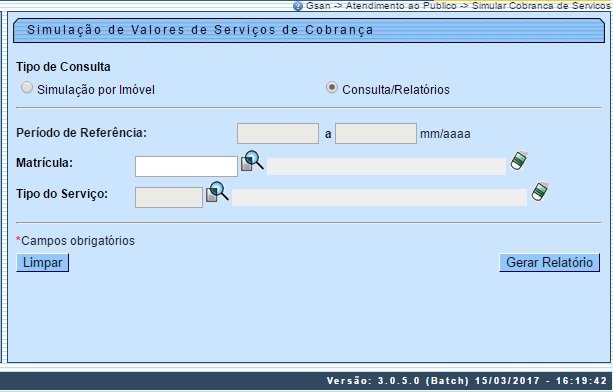The image size is (613, 392).
Task: Click the Matrícula description display field
Action: pyautogui.click(x=386, y=166)
